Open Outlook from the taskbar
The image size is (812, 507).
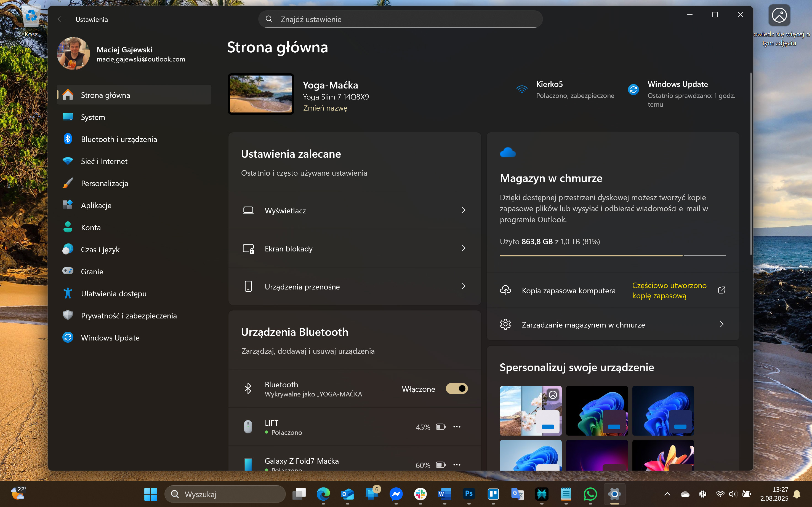(x=347, y=494)
